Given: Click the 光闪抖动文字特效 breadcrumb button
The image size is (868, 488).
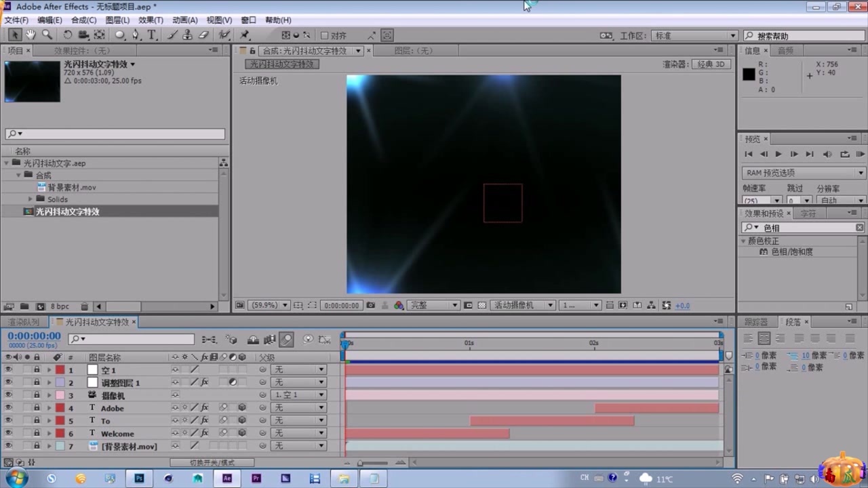Looking at the screenshot, I should tap(282, 64).
